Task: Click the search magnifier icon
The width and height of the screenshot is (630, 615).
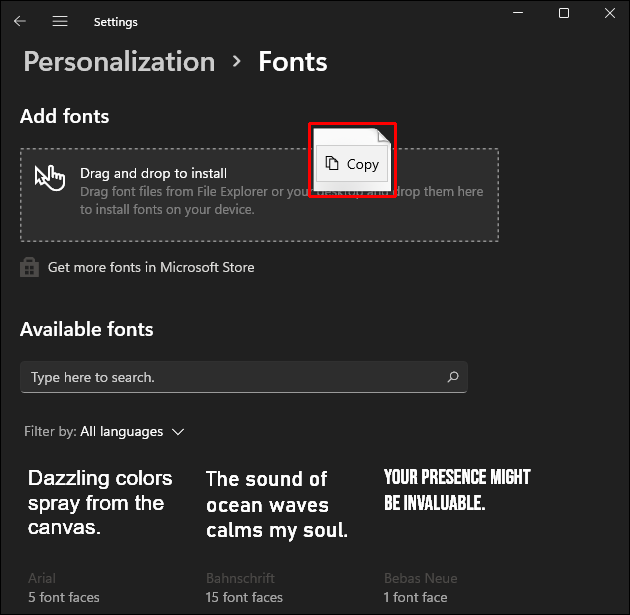Action: click(453, 377)
